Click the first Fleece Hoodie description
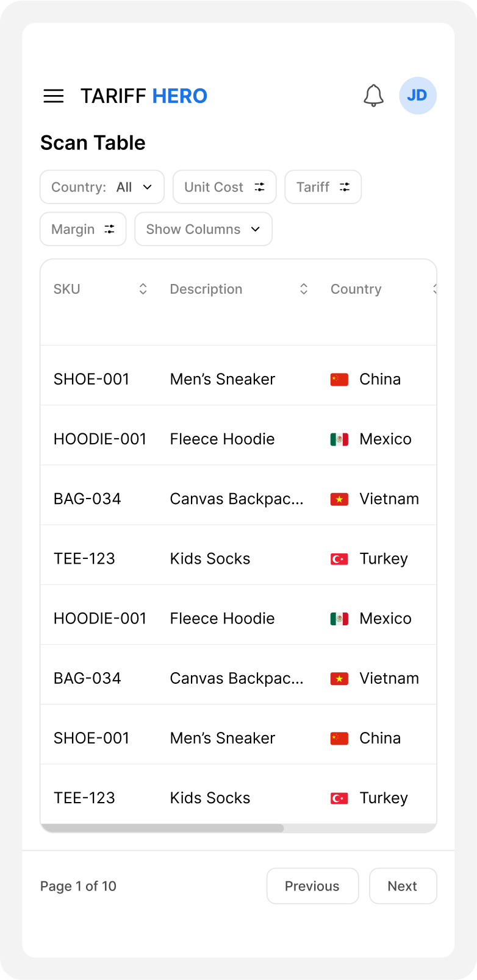This screenshot has width=477, height=980. pyautogui.click(x=222, y=439)
